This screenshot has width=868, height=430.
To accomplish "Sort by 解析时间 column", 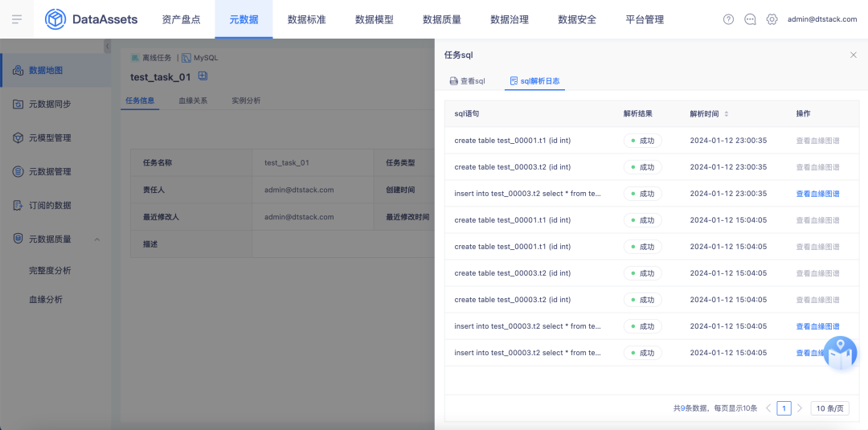I will 727,114.
